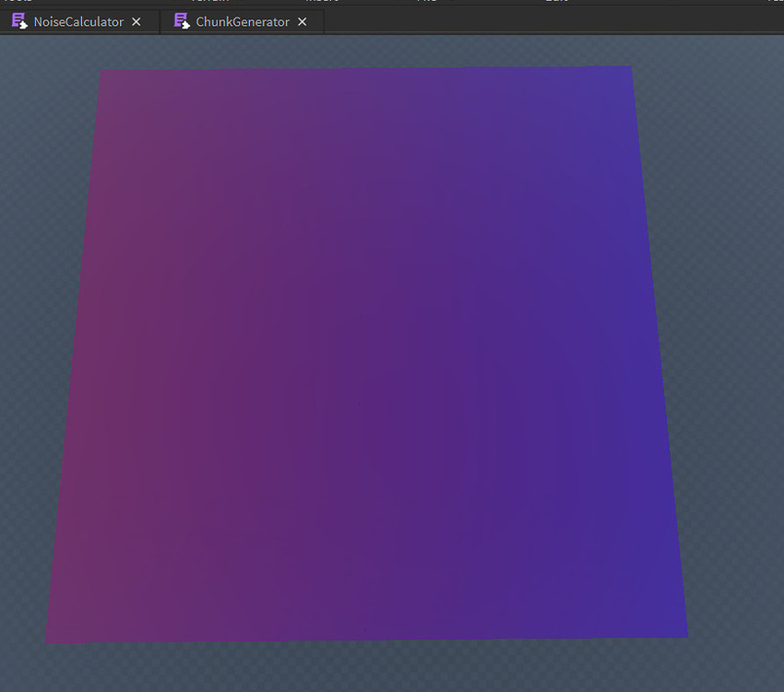Open the partially visible Edit menu

tap(556, 2)
